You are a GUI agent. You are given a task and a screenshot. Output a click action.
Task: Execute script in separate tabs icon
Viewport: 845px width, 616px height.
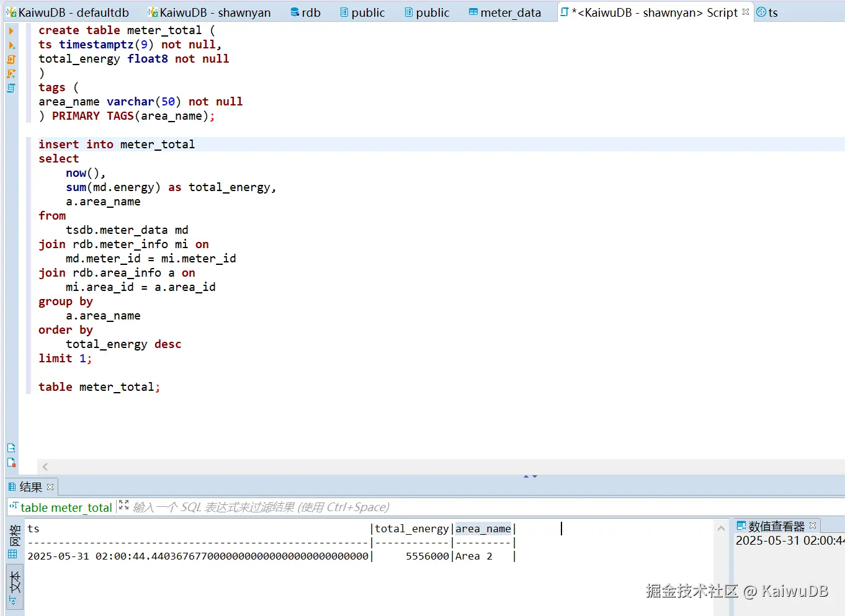11,74
